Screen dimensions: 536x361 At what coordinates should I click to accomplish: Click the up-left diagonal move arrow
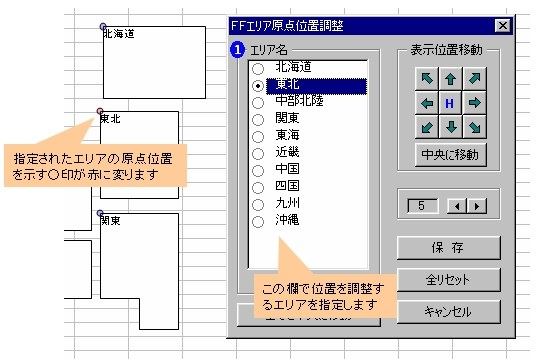coord(427,79)
